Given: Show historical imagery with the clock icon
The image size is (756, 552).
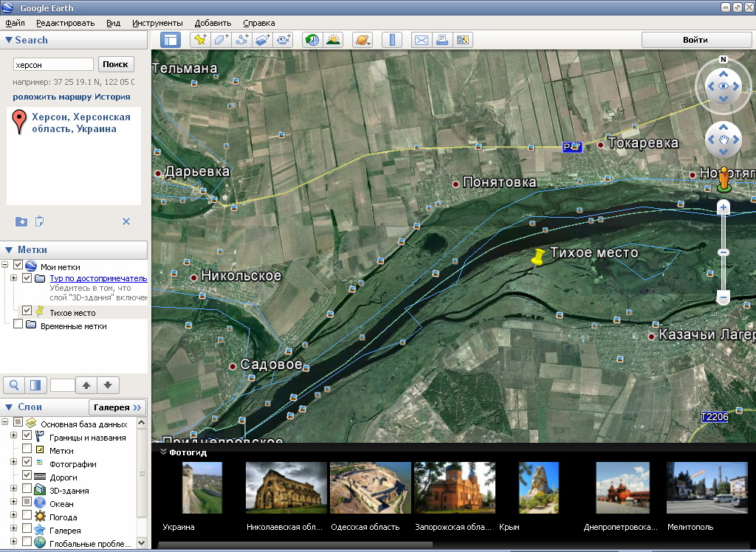Looking at the screenshot, I should (312, 41).
